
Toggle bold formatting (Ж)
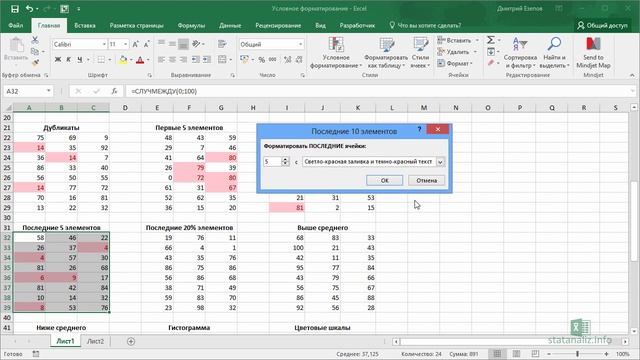58,60
